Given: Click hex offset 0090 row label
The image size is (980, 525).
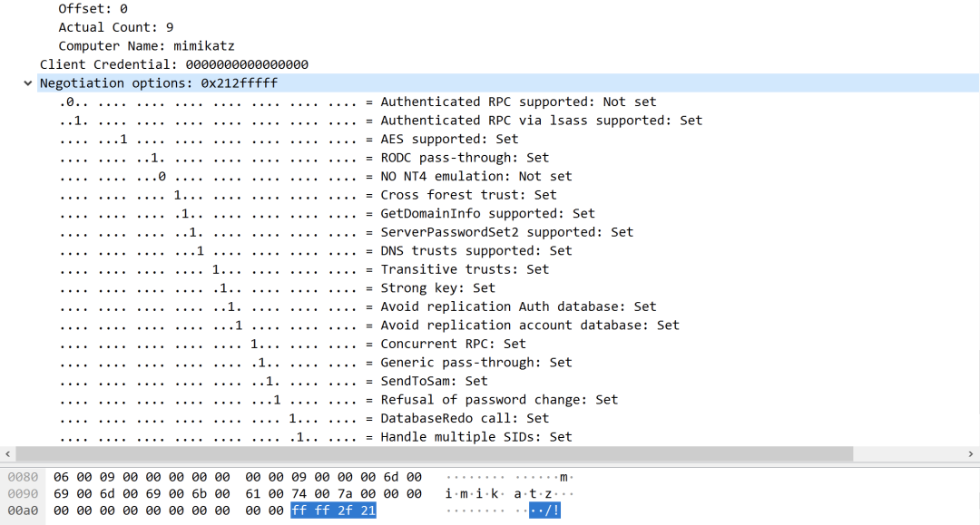Looking at the screenshot, I should 23,494.
